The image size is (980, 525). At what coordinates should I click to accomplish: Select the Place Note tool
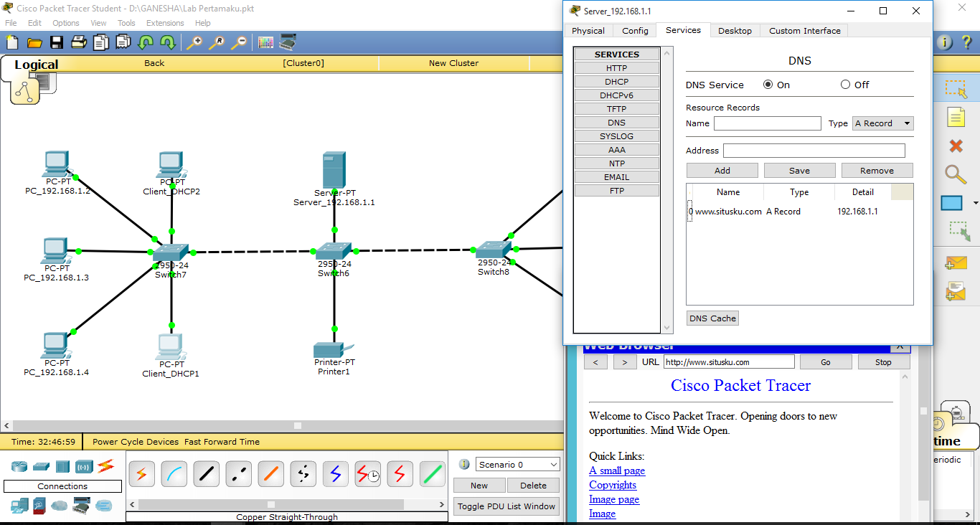[x=956, y=116]
